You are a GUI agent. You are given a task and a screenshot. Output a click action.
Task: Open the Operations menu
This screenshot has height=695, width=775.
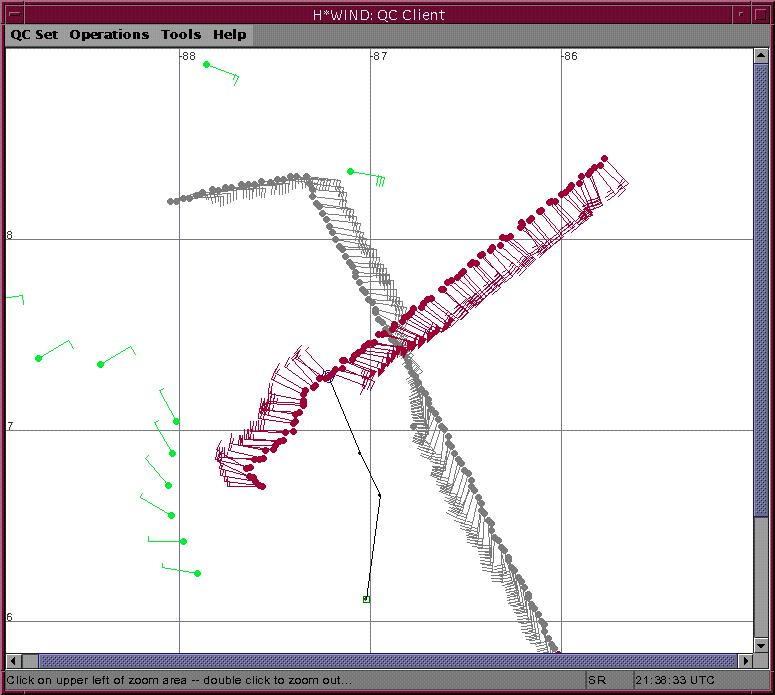point(109,34)
